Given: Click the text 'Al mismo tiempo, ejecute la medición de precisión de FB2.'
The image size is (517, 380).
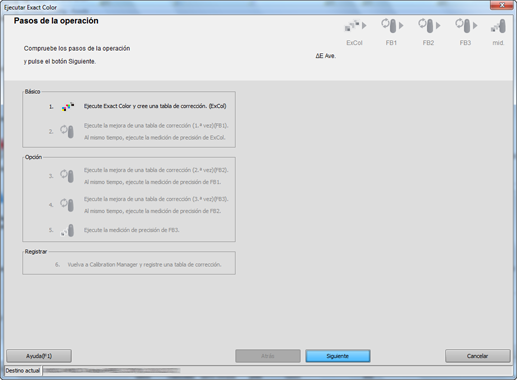Looking at the screenshot, I should pyautogui.click(x=152, y=211).
